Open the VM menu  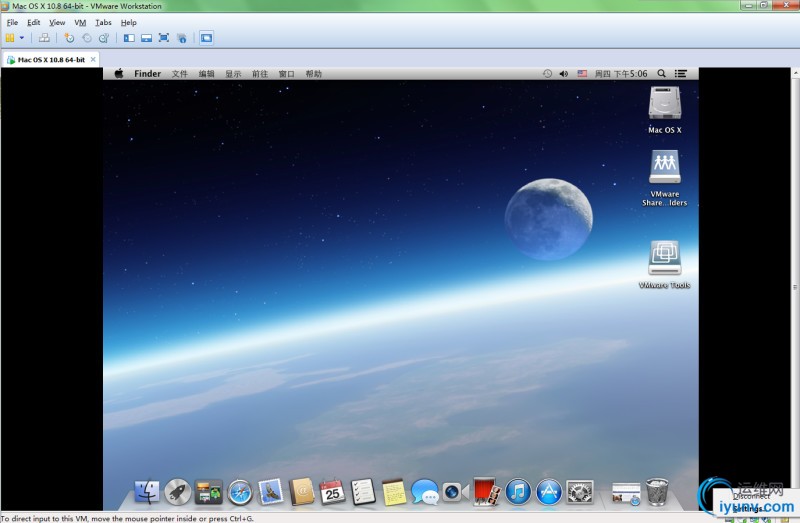coord(80,22)
